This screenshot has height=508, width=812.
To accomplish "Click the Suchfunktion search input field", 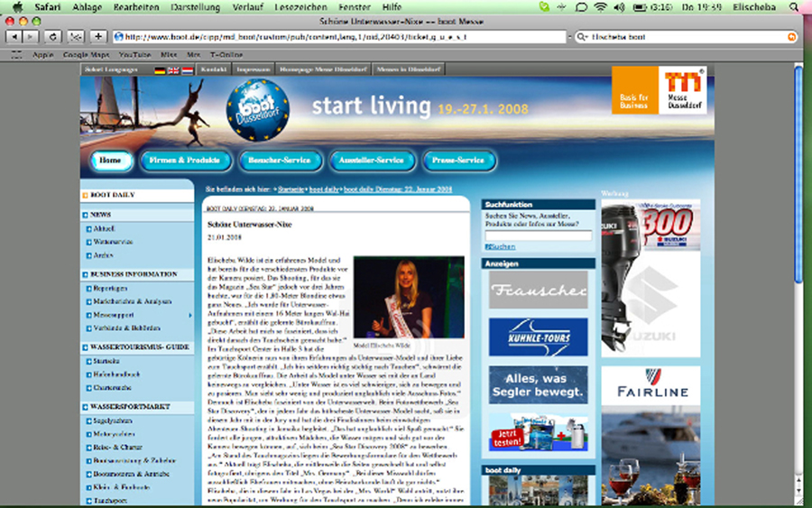I will (538, 235).
